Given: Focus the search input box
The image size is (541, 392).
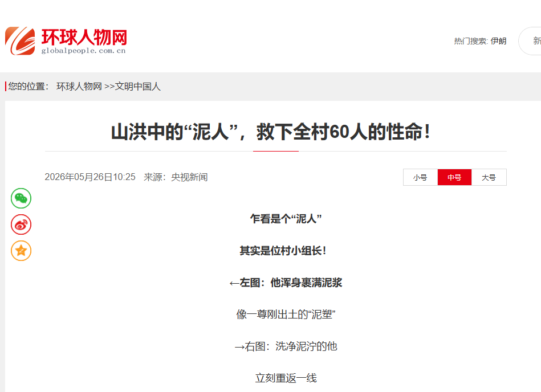Looking at the screenshot, I should tap(530, 41).
